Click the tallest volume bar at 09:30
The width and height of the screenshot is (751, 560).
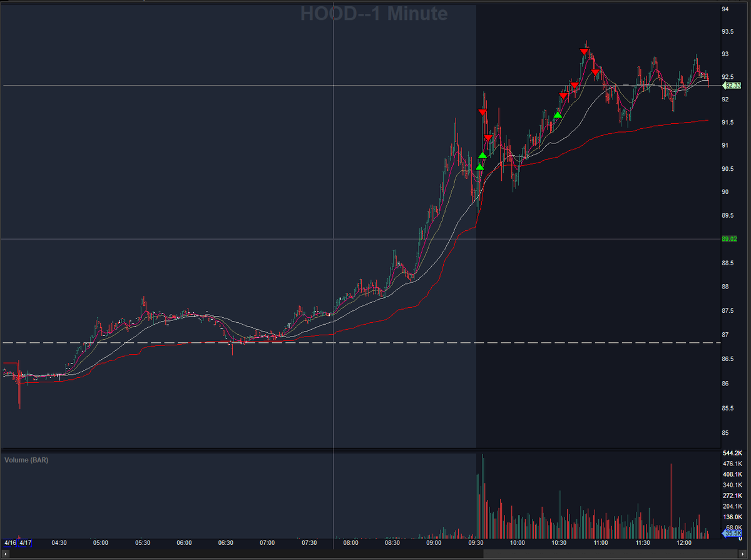(483, 496)
